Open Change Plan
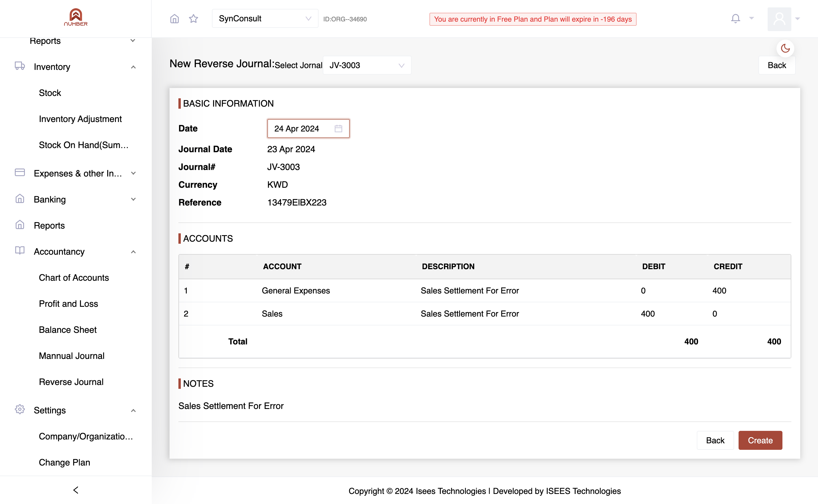 coord(64,462)
